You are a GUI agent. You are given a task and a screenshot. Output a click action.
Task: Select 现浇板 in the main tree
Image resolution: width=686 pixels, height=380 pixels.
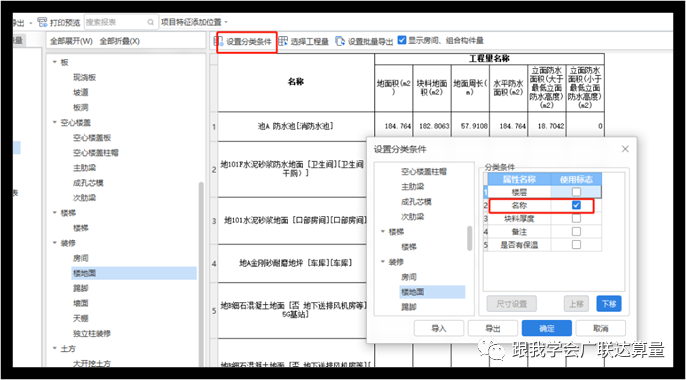point(84,77)
